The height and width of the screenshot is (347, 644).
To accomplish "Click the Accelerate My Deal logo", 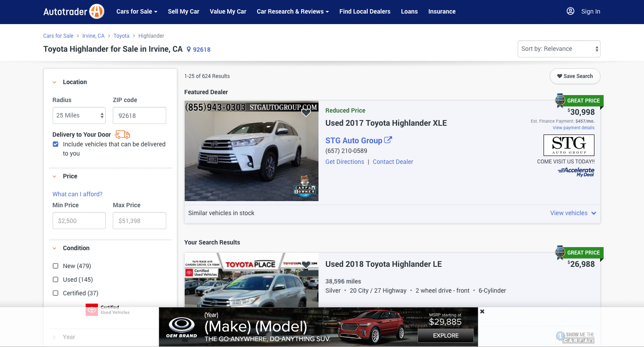I will tap(576, 172).
